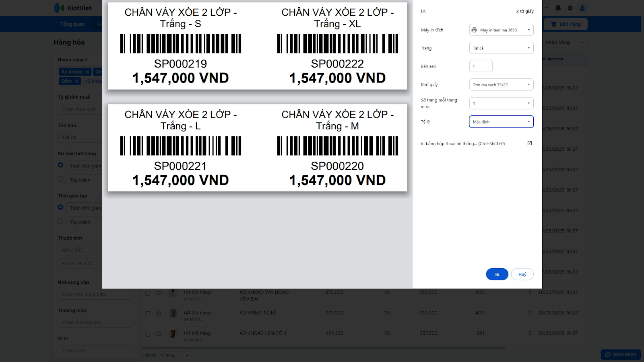Click the 975,000 price cell
The width and height of the screenshot is (644, 362).
(x=334, y=292)
